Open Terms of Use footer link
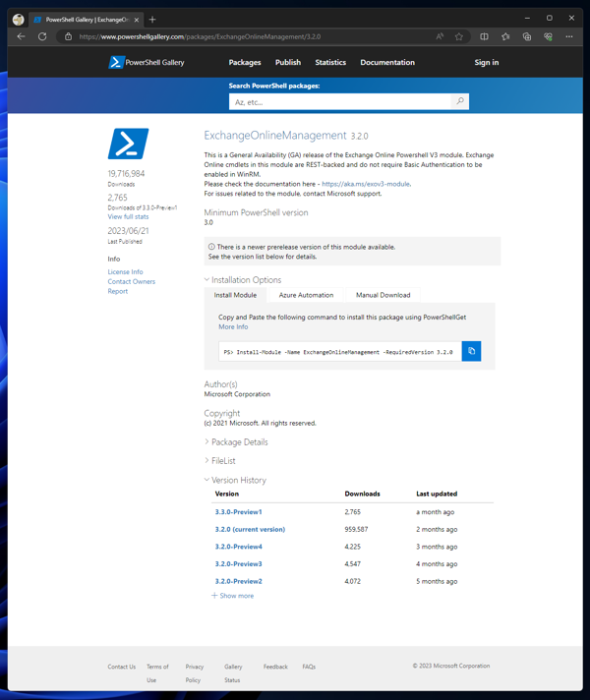590x700 pixels. point(157,673)
